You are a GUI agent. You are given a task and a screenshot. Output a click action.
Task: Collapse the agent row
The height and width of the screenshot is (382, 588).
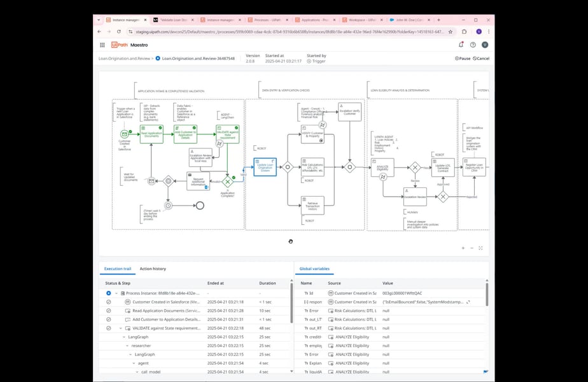[x=134, y=364]
